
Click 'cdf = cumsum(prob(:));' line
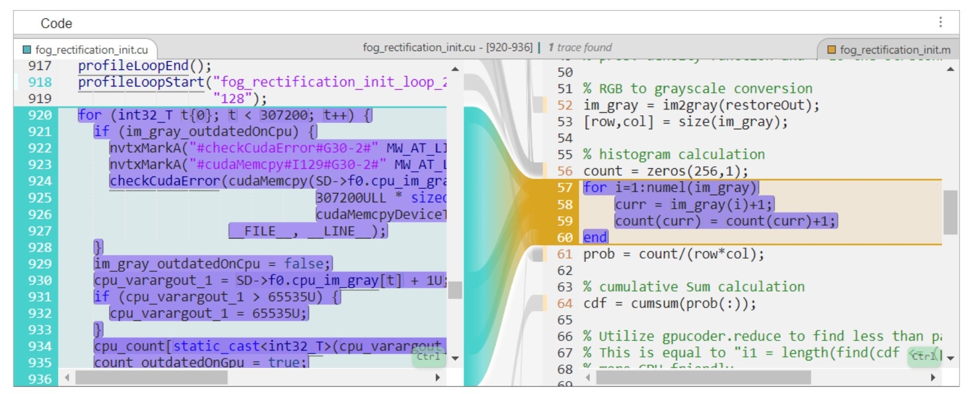point(670,303)
